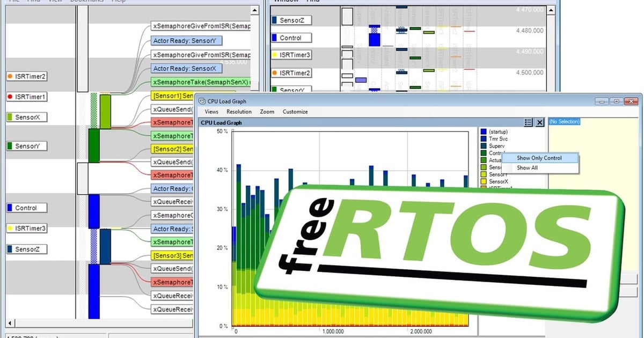Select Show All from the context menu
Image resolution: width=644 pixels, height=338 pixels.
[x=528, y=168]
